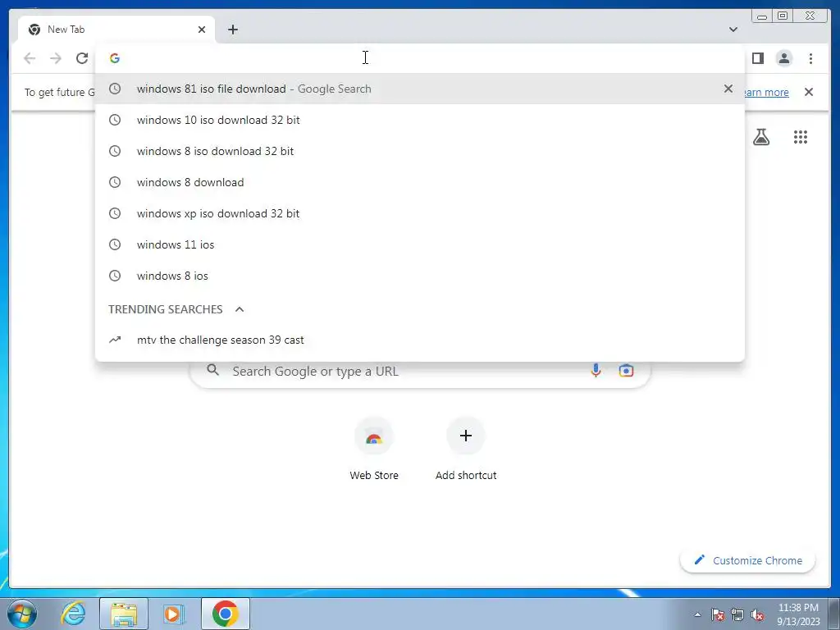Select trending search mtv the challenge season 39 cast
This screenshot has width=840, height=630.
coord(419,340)
